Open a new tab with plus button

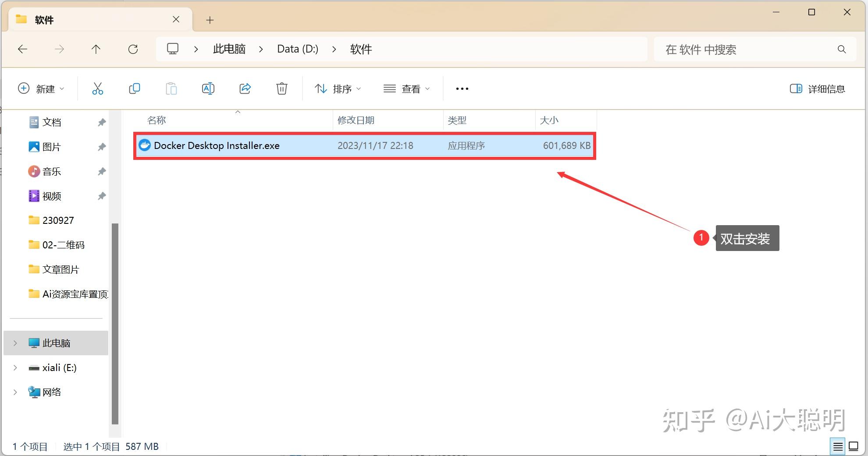coord(210,20)
